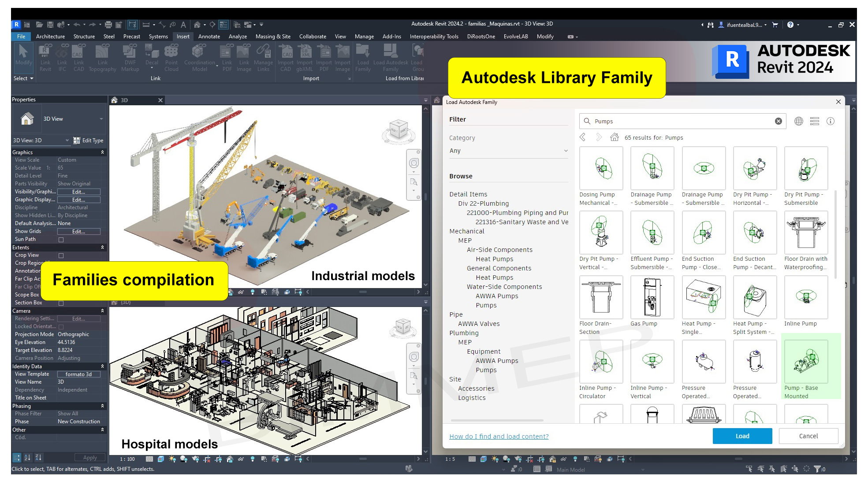Open the 3D View type selector dropdown

point(101,119)
